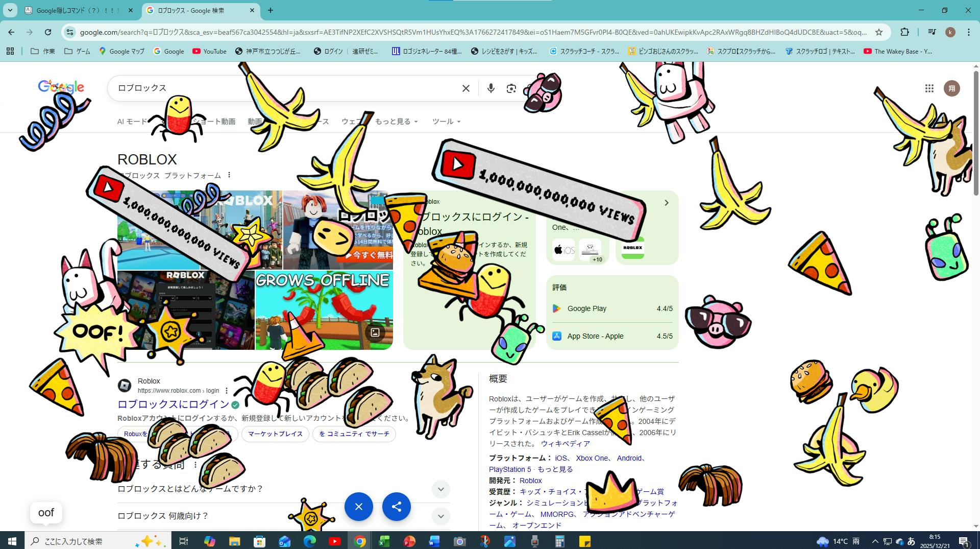Close the sticker overlay with blue X
Image resolution: width=980 pixels, height=549 pixels.
(358, 507)
